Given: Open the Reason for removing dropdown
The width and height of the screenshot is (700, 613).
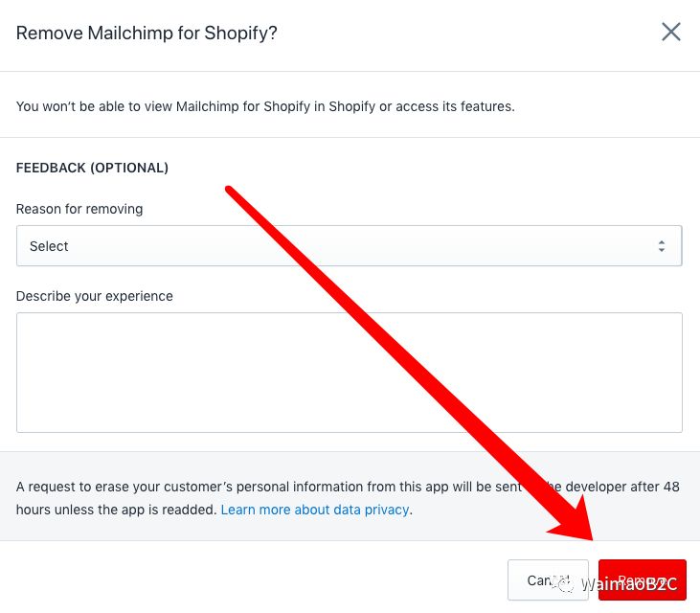Looking at the screenshot, I should click(x=349, y=246).
